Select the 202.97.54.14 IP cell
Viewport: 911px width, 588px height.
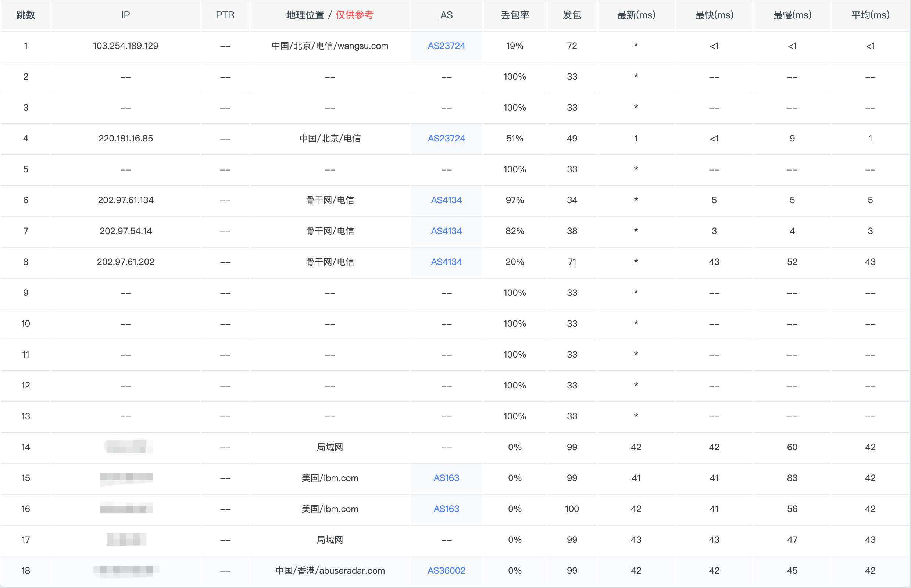pos(126,231)
